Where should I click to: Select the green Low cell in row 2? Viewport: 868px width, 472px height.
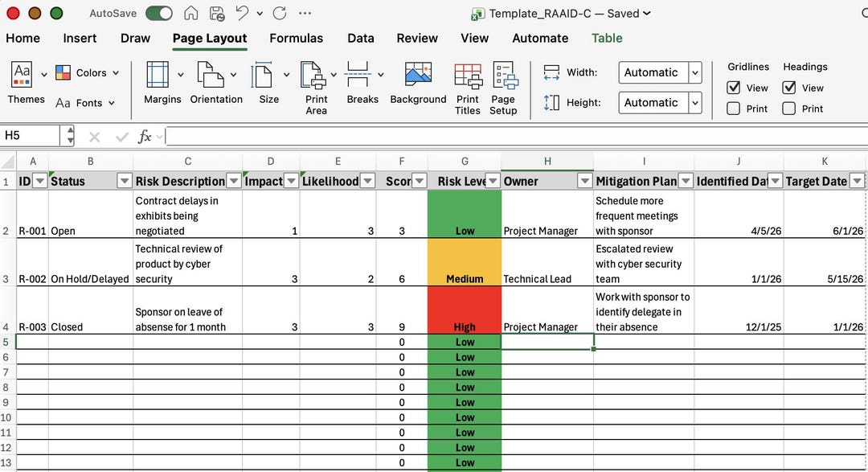tap(465, 215)
